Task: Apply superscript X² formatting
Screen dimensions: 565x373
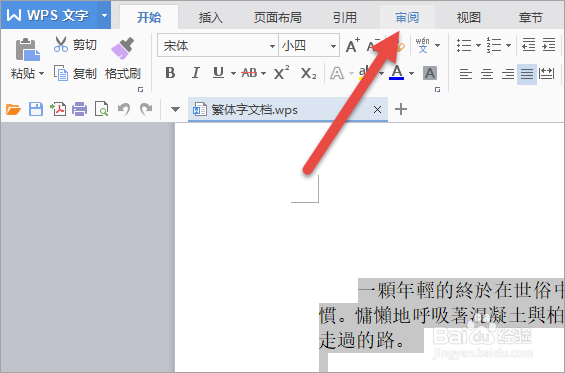Action: 281,73
